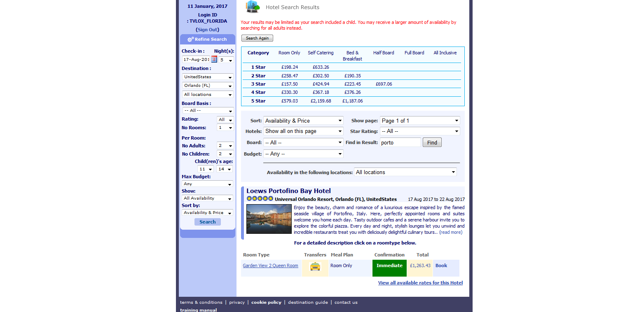Click the read more link
Screen dimensions: 644x312
click(x=451, y=232)
